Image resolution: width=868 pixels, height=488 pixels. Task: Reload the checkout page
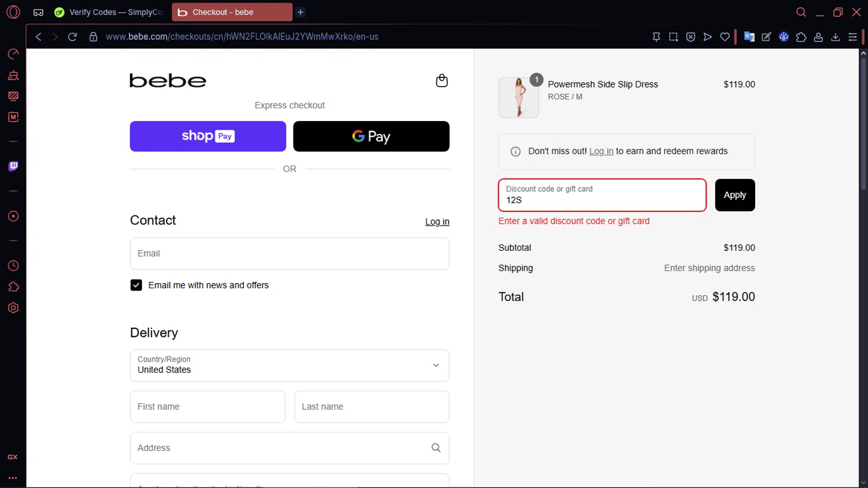[x=72, y=37]
